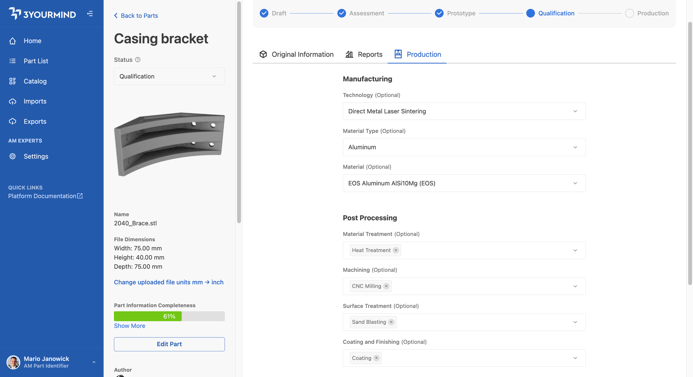The height and width of the screenshot is (377, 693).
Task: Click the Status info help icon
Action: (x=137, y=60)
